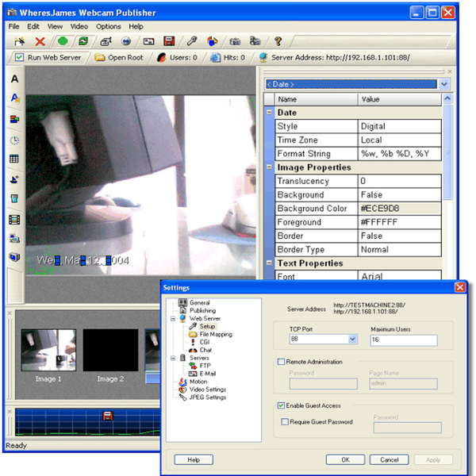Click Open Root button
Screen dimensions: 476x476
click(119, 57)
